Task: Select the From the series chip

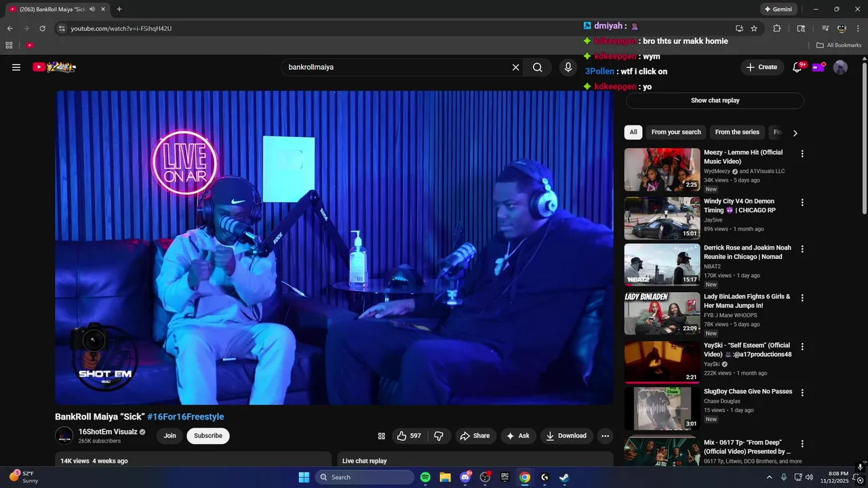Action: point(737,132)
